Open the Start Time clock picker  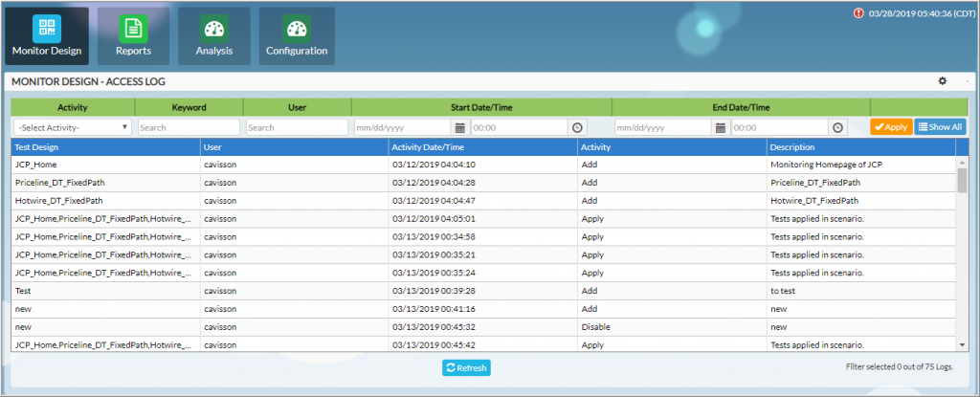pos(577,127)
